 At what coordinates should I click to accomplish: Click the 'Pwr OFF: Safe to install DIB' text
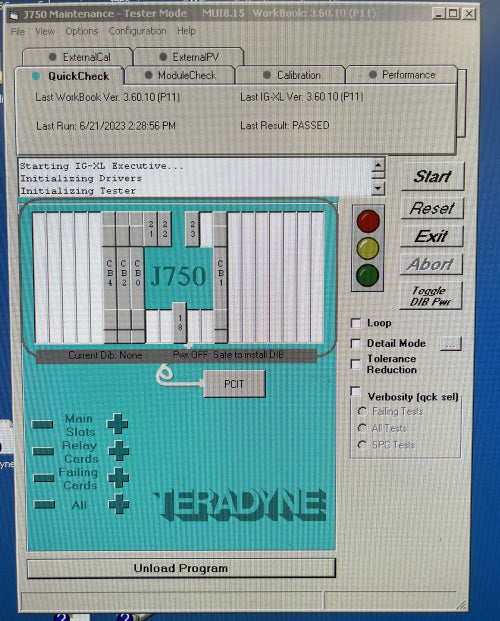pos(229,355)
